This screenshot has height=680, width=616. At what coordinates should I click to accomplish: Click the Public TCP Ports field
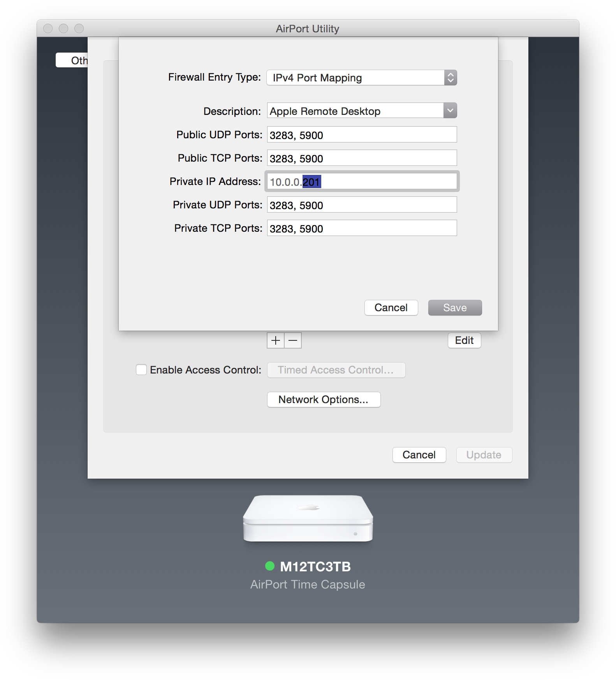click(x=362, y=158)
